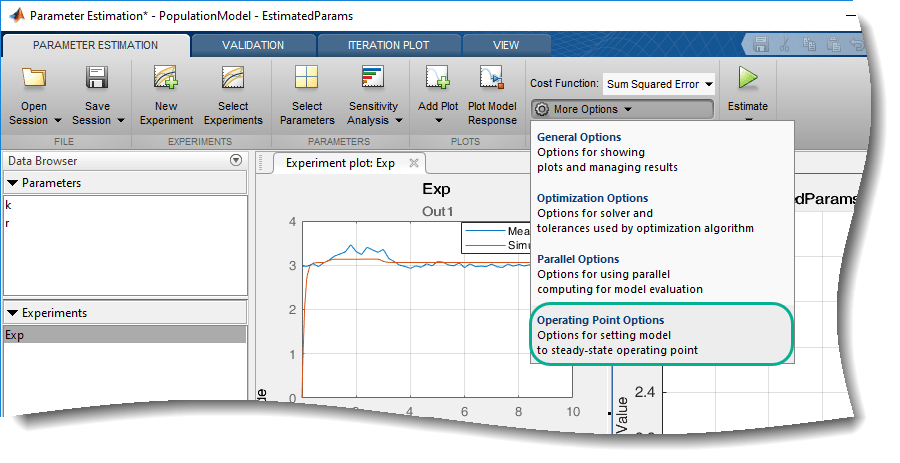Toggle the More Options dropdown button
Viewport: 900px width, 463px height.
click(x=622, y=109)
